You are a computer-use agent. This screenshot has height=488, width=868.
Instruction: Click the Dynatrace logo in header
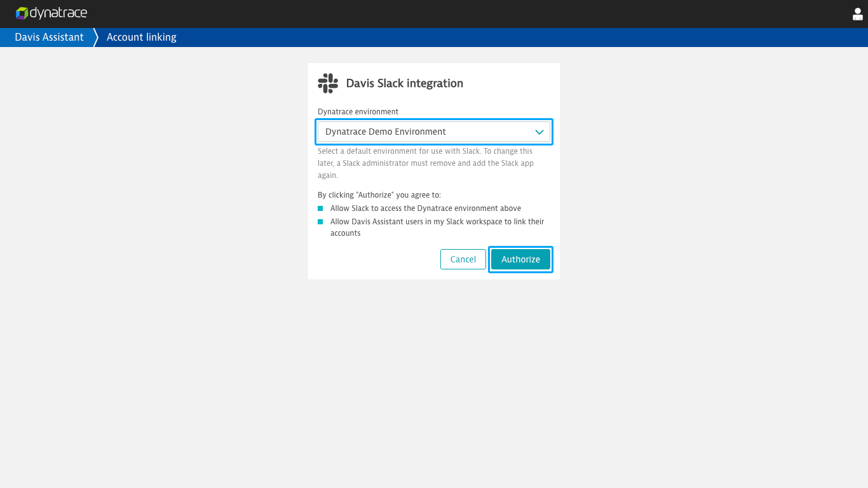click(x=51, y=13)
